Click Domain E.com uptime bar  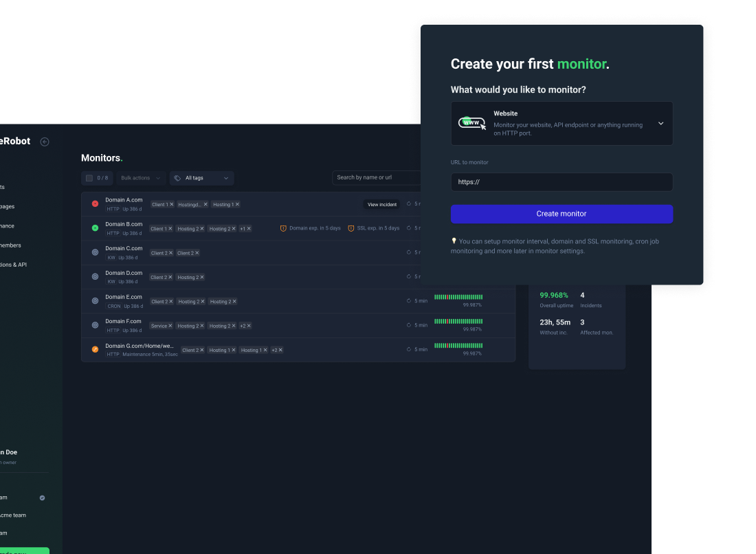click(458, 297)
